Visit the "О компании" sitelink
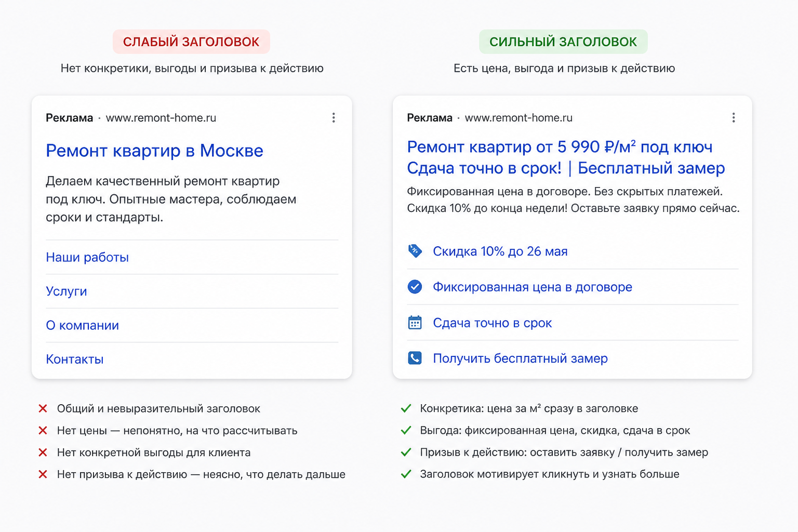798x532 pixels. click(82, 325)
